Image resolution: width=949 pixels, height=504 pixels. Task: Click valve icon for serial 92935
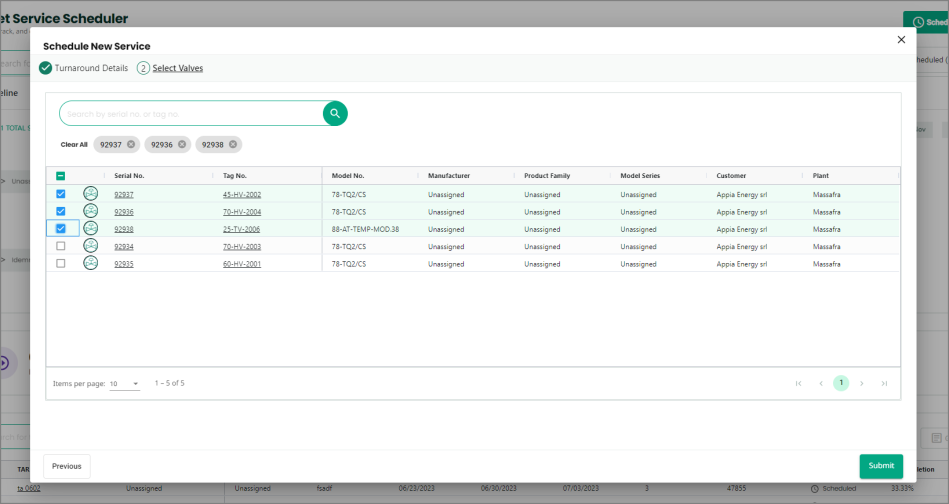coord(90,263)
